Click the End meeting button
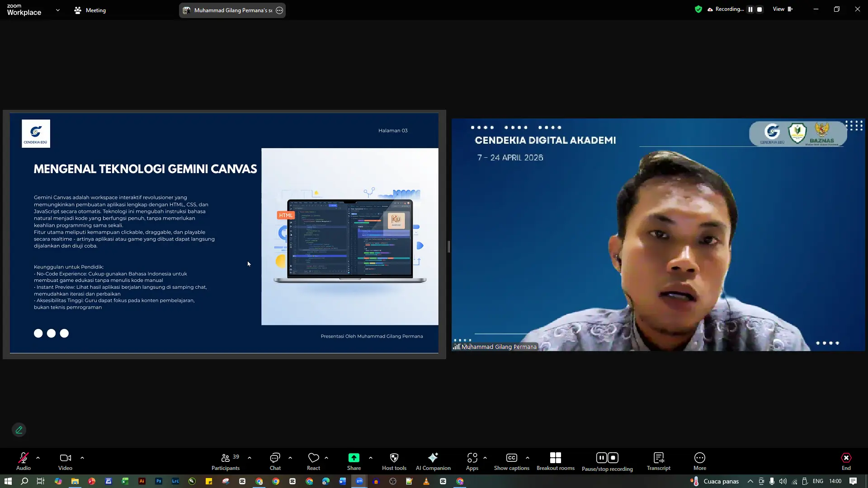 pyautogui.click(x=846, y=461)
